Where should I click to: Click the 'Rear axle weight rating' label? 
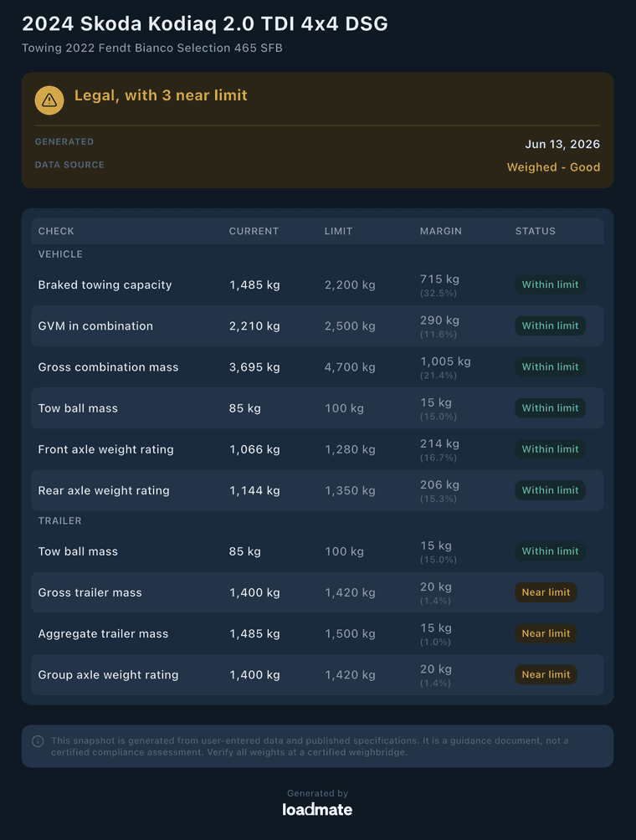(104, 491)
